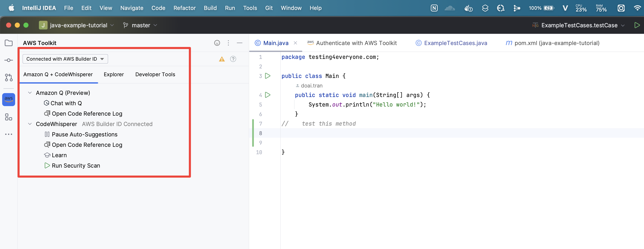Close the Main.java tab
This screenshot has height=249, width=644.
point(295,43)
